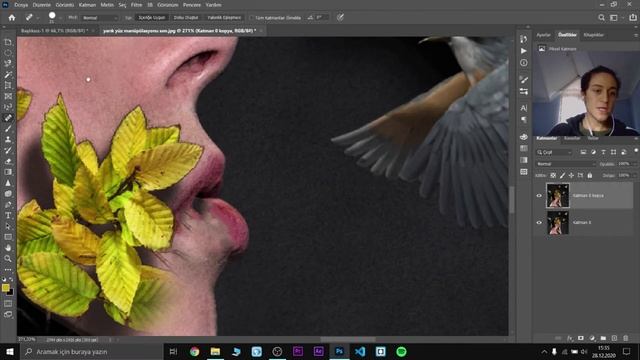The image size is (640, 360).
Task: Select the Lasso tool
Action: [x=8, y=64]
